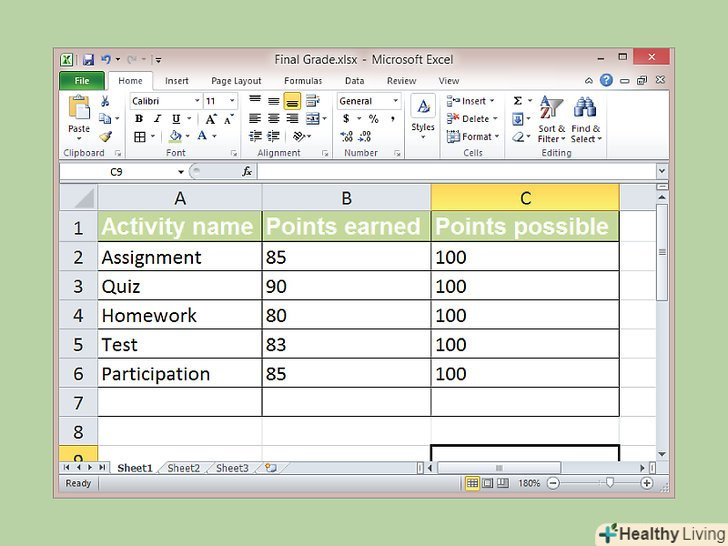This screenshot has width=728, height=546.
Task: Click the horizontal scrollbar thumb
Action: [x=499, y=468]
